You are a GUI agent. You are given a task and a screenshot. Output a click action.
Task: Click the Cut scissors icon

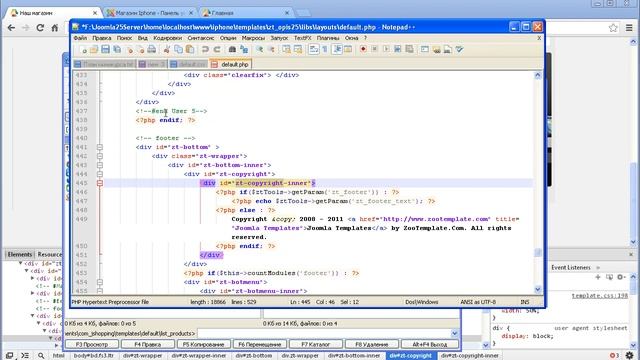tap(167, 49)
